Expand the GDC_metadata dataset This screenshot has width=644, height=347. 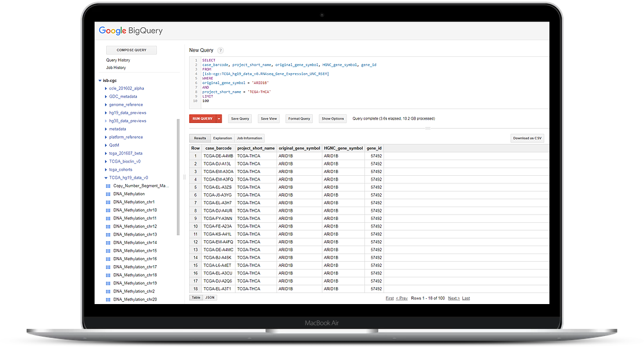(x=106, y=96)
